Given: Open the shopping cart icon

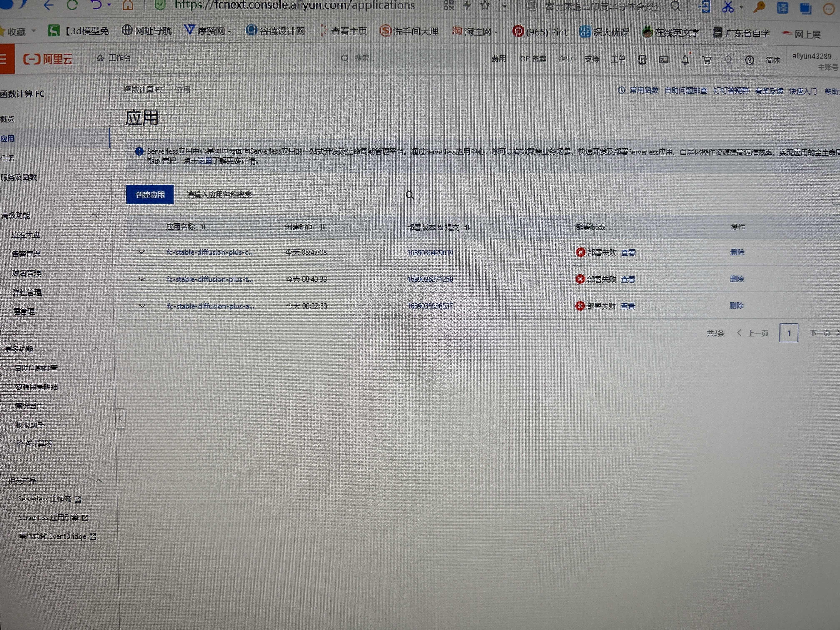Looking at the screenshot, I should (x=707, y=60).
